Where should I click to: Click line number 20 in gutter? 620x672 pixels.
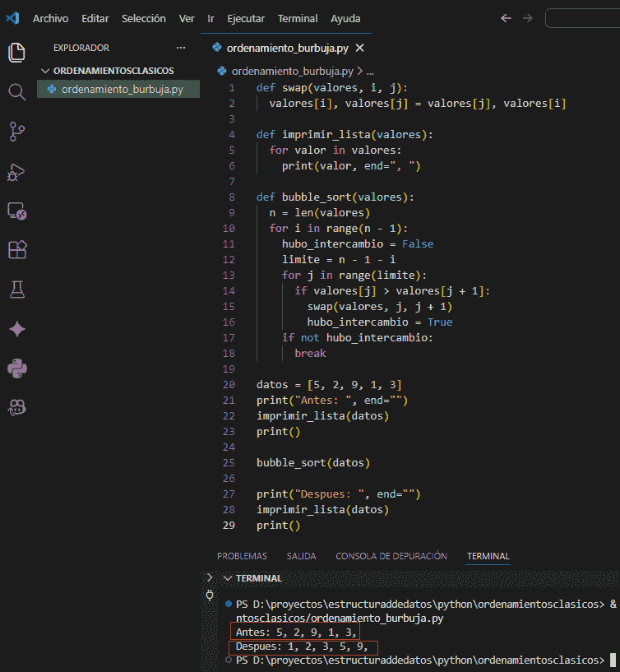(x=229, y=384)
